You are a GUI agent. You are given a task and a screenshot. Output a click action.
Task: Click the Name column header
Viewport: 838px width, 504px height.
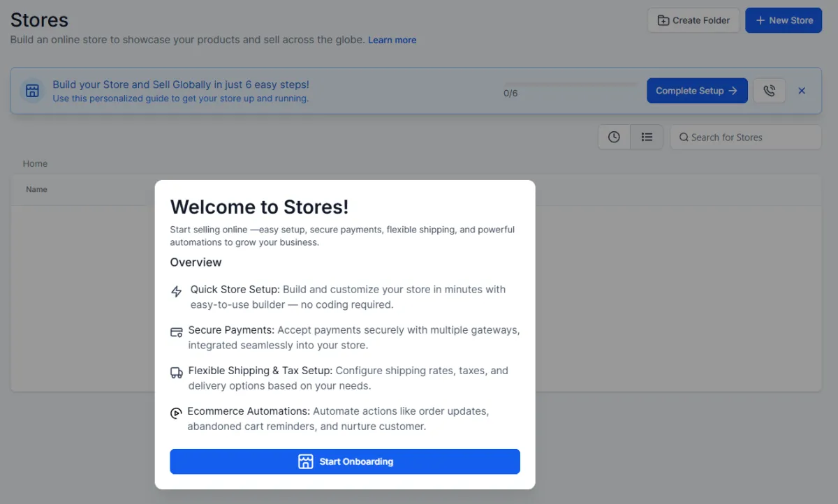(36, 189)
